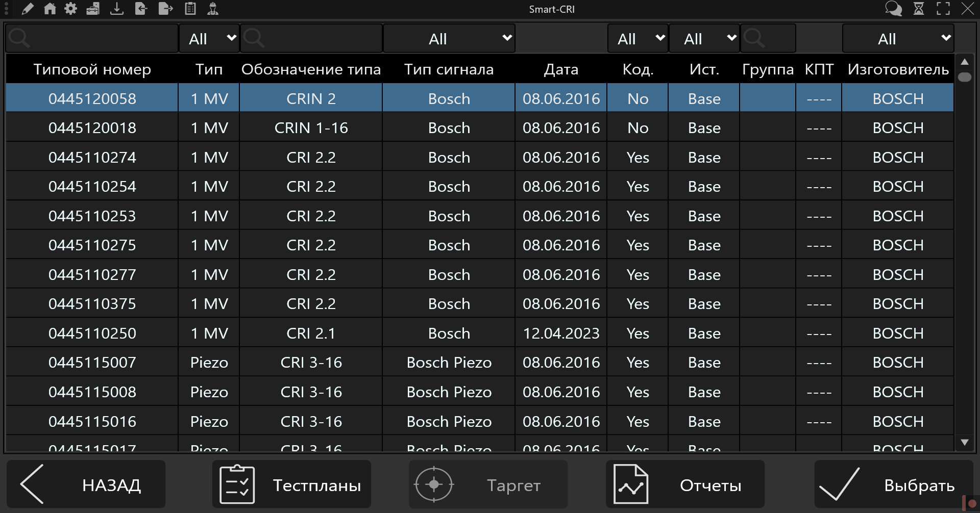Click the 12.04.2023 date cell
980x513 pixels.
click(561, 333)
